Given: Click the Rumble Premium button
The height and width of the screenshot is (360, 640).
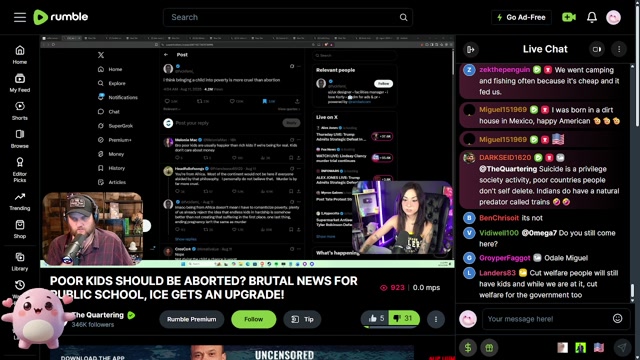Looking at the screenshot, I should [x=191, y=319].
